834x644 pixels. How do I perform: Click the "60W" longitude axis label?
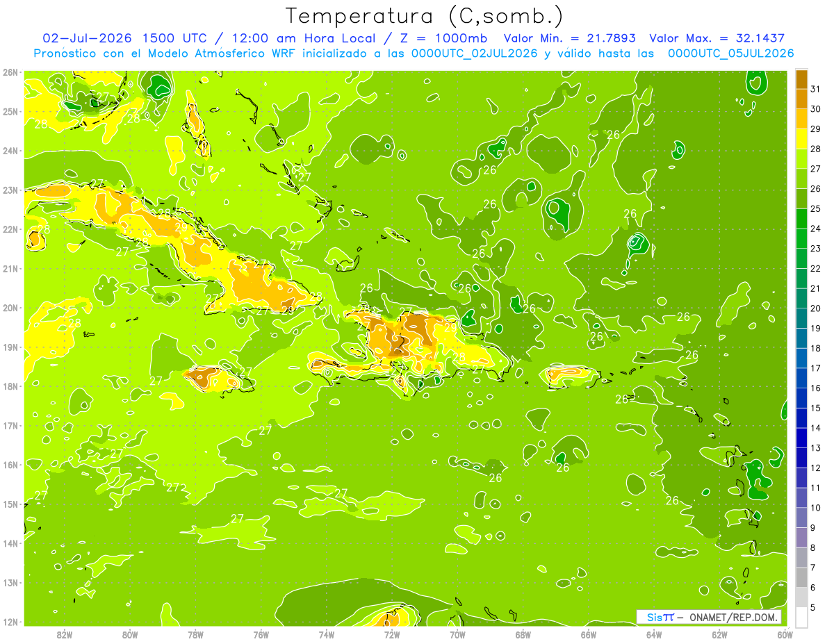point(785,634)
